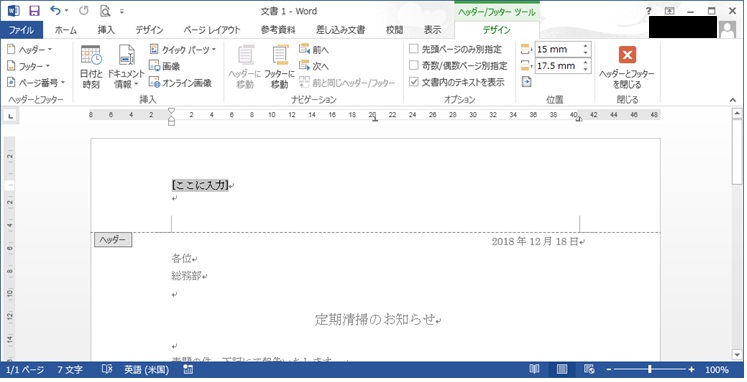Click the date text 2018年12月18日
Viewport: 747px width, 382px height.
click(x=535, y=241)
